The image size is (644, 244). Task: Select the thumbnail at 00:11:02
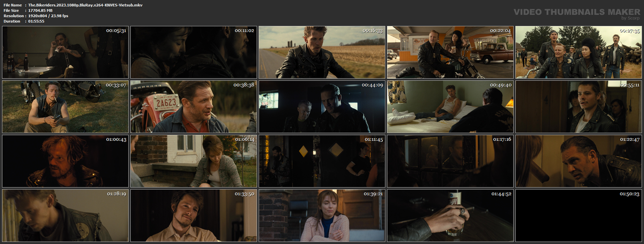[x=194, y=52]
